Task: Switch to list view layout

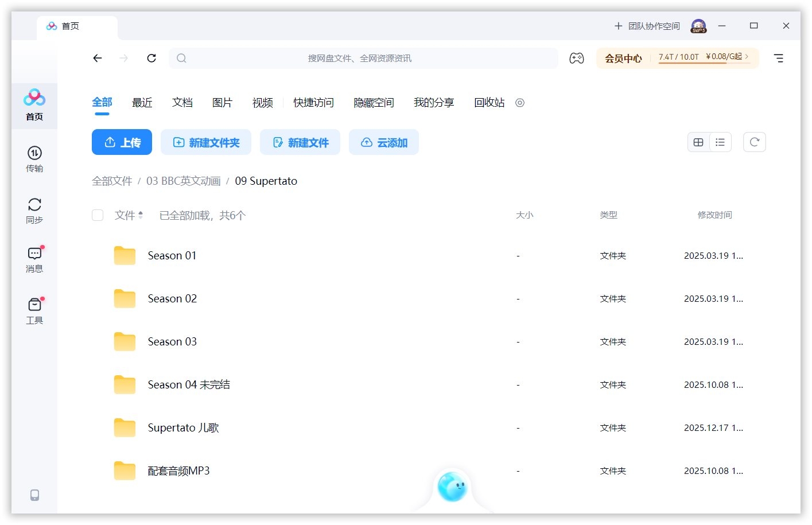Action: [720, 142]
